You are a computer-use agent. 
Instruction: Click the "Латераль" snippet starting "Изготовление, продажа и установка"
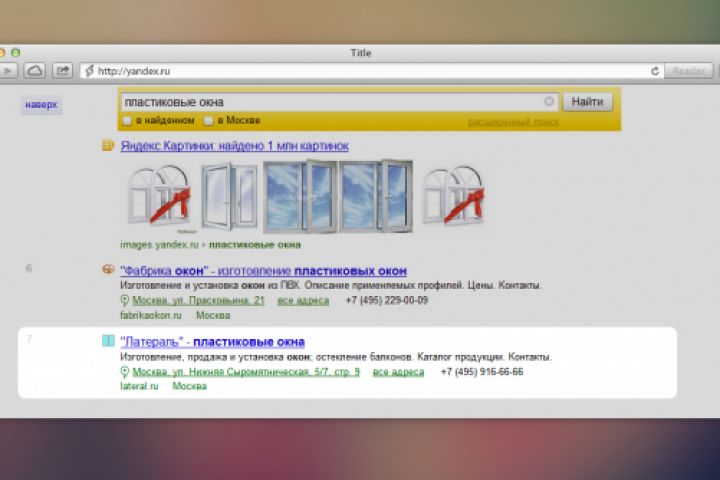point(336,357)
